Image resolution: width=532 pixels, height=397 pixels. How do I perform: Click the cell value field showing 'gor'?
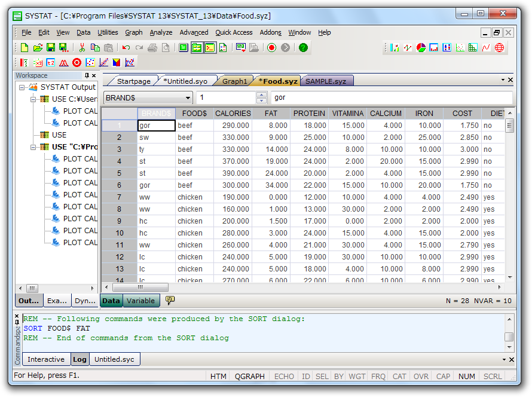tap(392, 97)
